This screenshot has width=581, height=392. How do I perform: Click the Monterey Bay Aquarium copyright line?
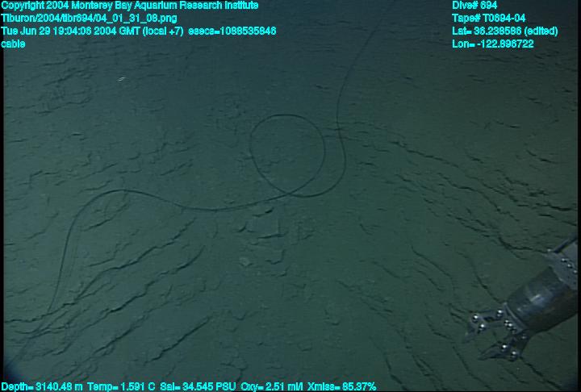point(130,6)
